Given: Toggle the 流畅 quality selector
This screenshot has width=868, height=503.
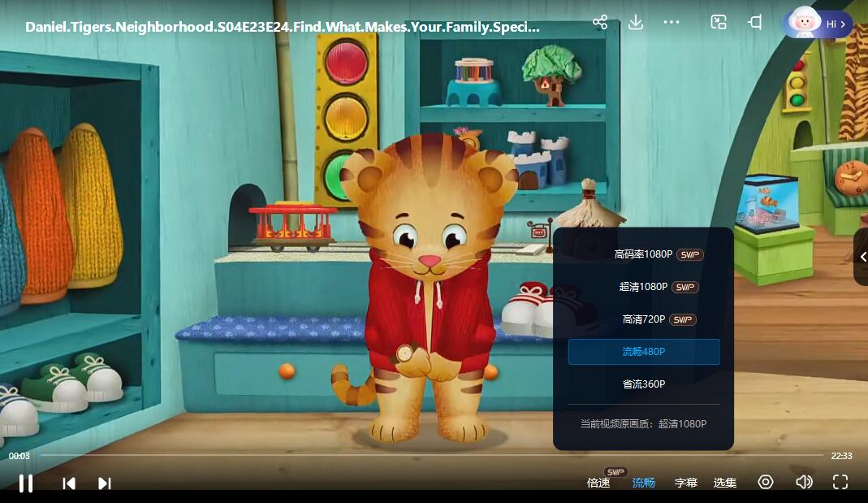Looking at the screenshot, I should (643, 483).
